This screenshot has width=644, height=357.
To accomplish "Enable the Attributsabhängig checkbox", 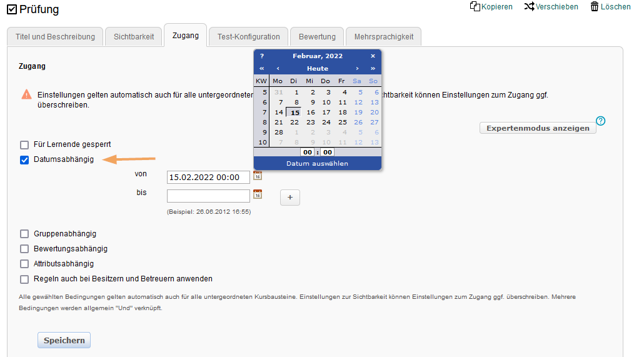I will point(24,264).
